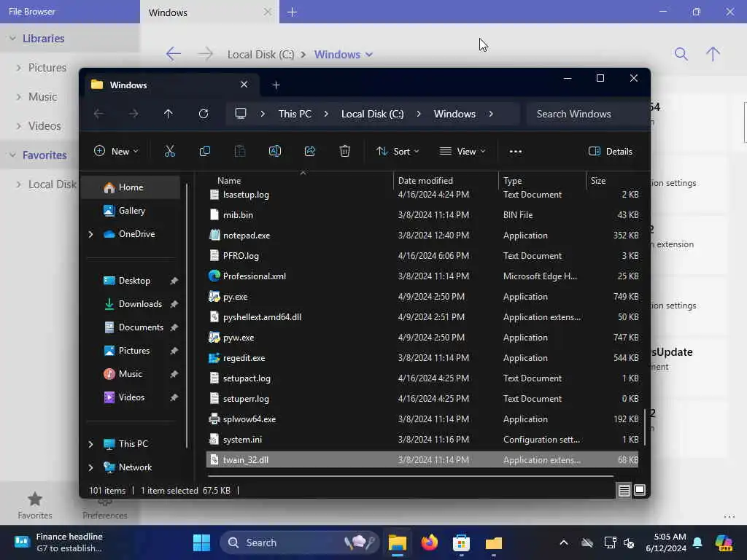
Task: Open the View dropdown menu
Action: coord(462,152)
